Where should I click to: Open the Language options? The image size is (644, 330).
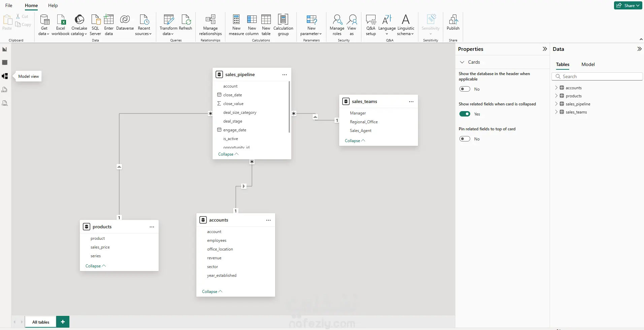(387, 25)
